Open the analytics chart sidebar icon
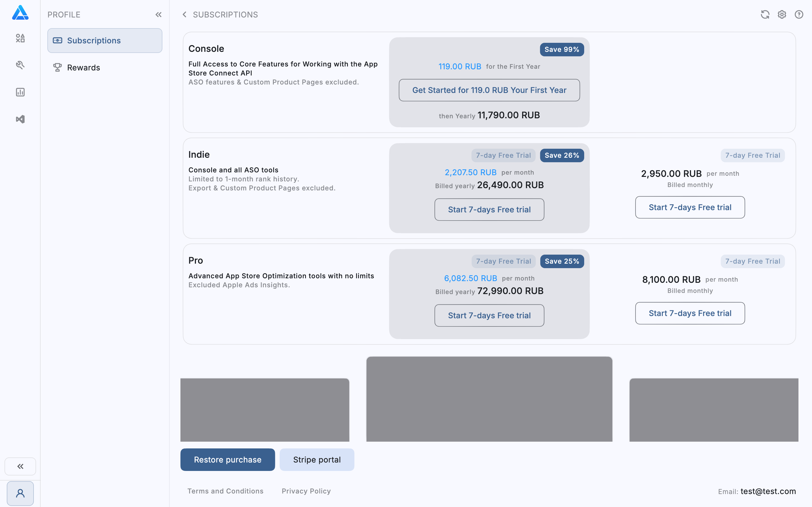This screenshot has height=507, width=812. 20,92
